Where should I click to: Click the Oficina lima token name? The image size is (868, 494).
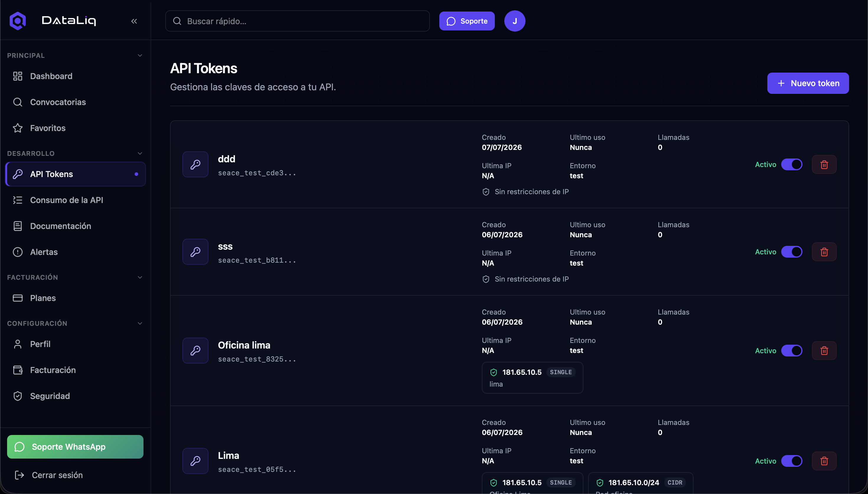point(244,345)
